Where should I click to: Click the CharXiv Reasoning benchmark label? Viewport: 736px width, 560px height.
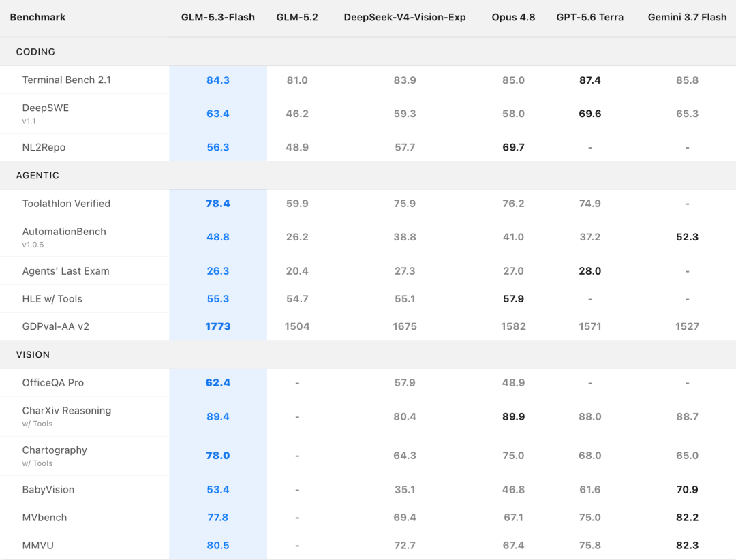(x=67, y=411)
